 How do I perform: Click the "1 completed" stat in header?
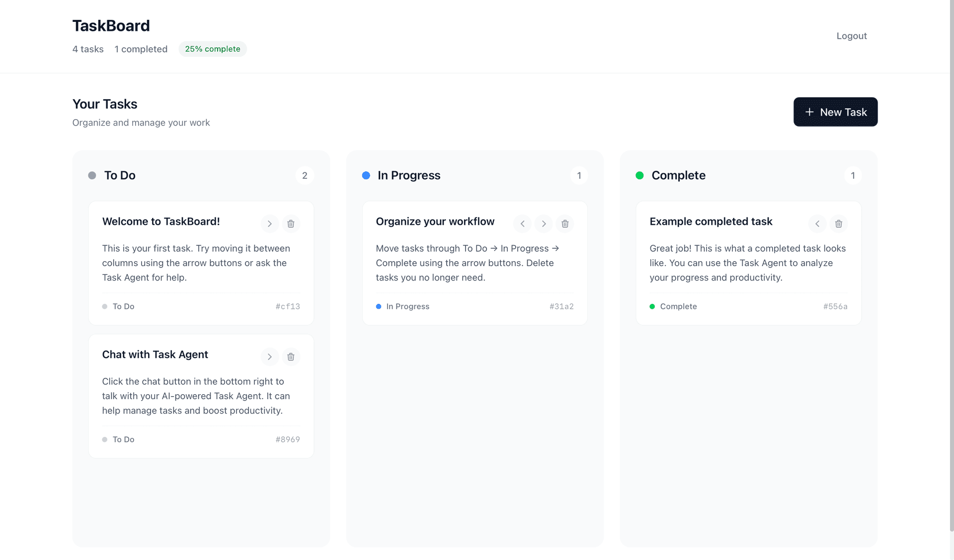coord(141,49)
